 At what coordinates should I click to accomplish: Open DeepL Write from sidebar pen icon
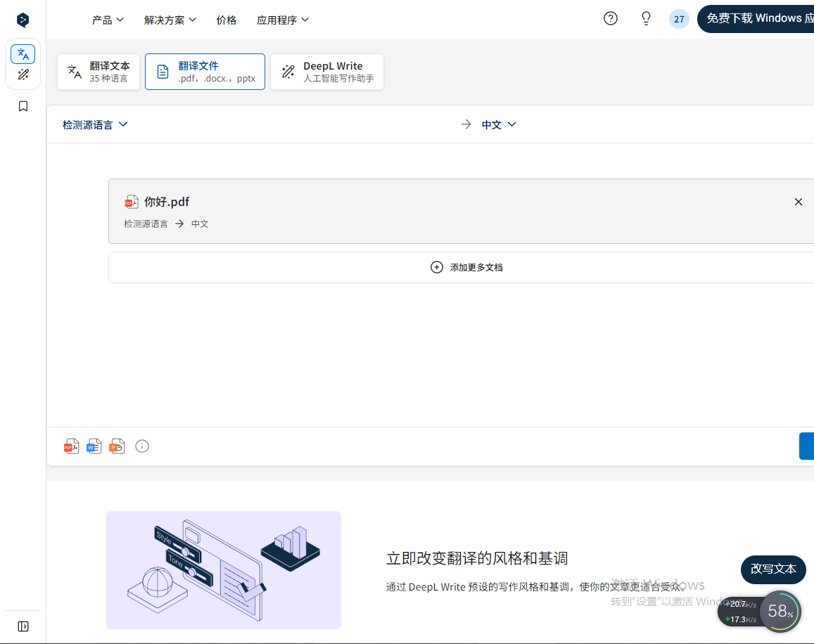[x=23, y=75]
